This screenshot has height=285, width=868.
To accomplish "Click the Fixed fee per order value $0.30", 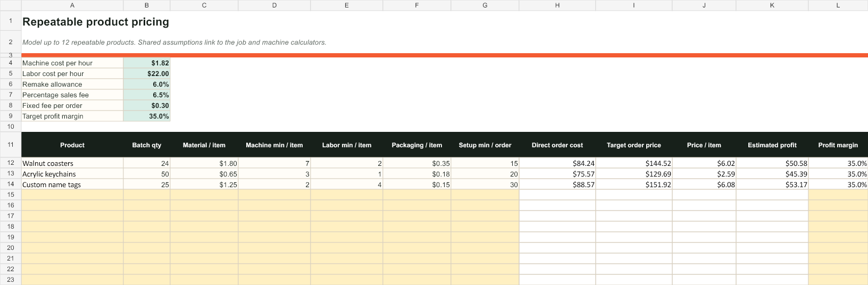I will pyautogui.click(x=147, y=105).
